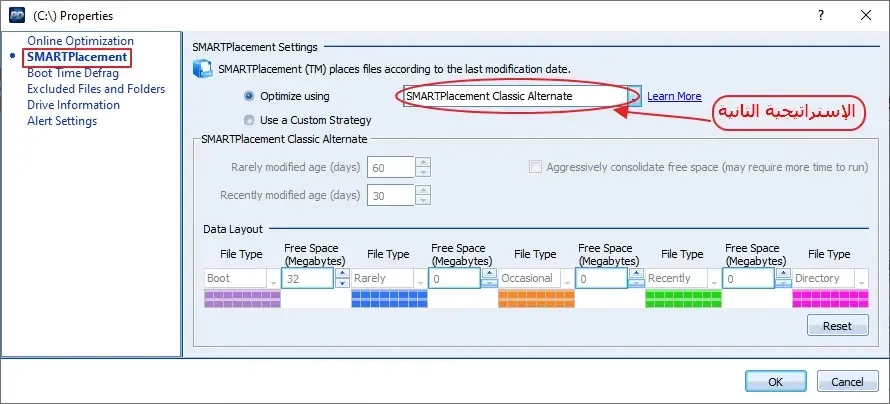Image resolution: width=890 pixels, height=404 pixels.
Task: Open the Directory file type dropdown
Action: (x=862, y=279)
